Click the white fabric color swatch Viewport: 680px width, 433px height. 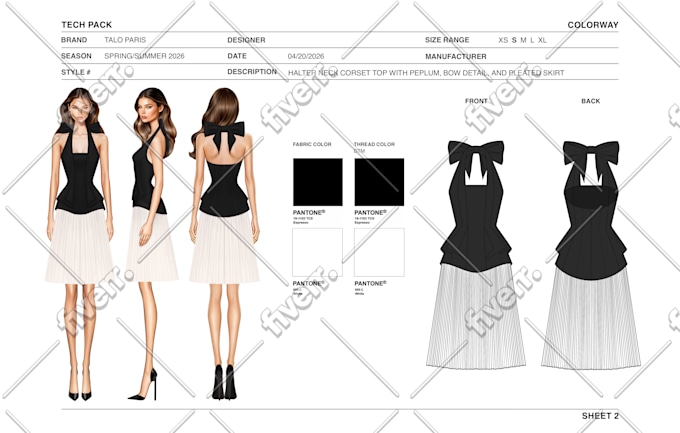[317, 253]
